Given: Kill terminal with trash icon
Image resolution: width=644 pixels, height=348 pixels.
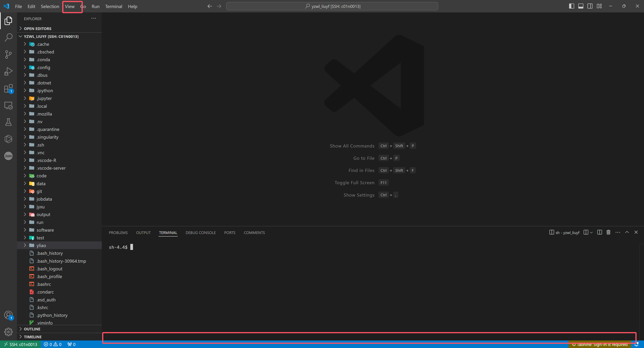Looking at the screenshot, I should [608, 232].
